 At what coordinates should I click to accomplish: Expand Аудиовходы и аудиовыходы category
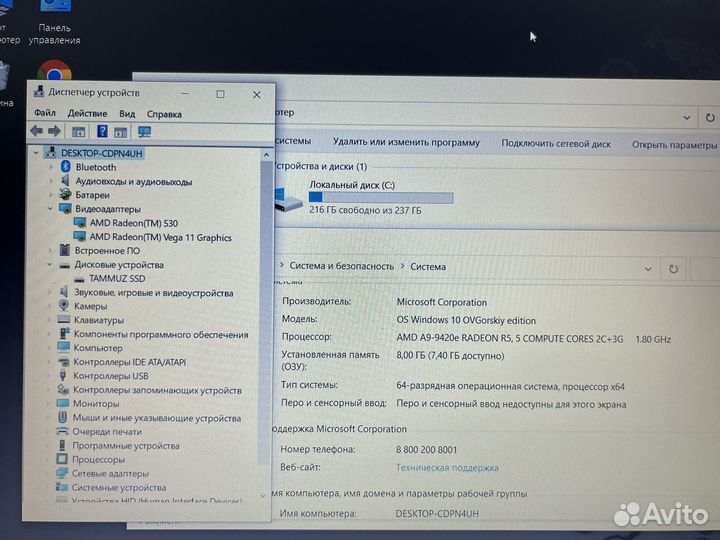coord(51,181)
